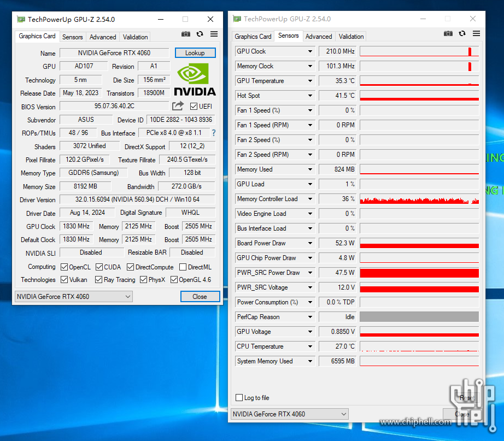Toggle the OpenGL 4.6 checkbox
The width and height of the screenshot is (504, 441).
click(x=174, y=280)
